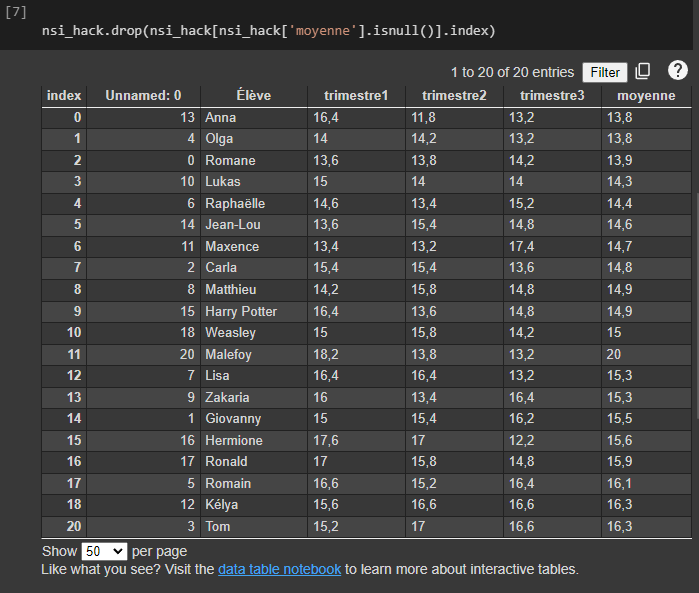Screen dimensions: 699x593
Task: Select the Tom name cell in last row
Action: coord(217,526)
